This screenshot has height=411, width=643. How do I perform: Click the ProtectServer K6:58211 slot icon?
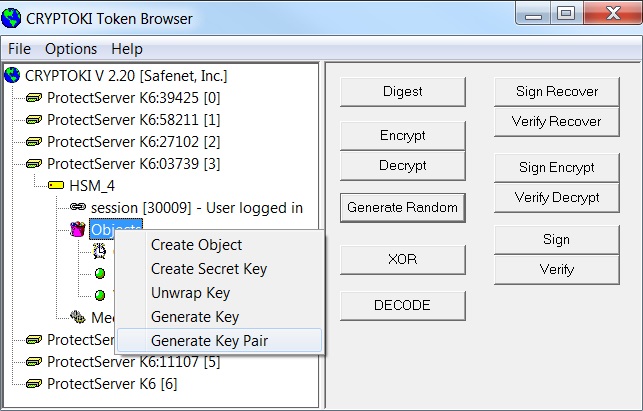click(x=34, y=119)
